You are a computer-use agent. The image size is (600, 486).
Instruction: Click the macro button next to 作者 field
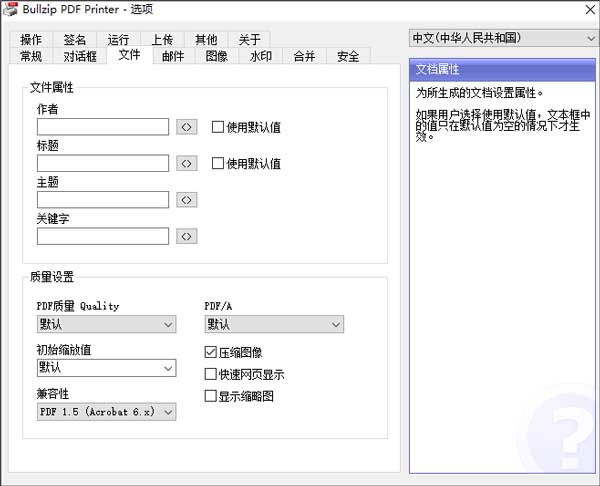click(186, 127)
